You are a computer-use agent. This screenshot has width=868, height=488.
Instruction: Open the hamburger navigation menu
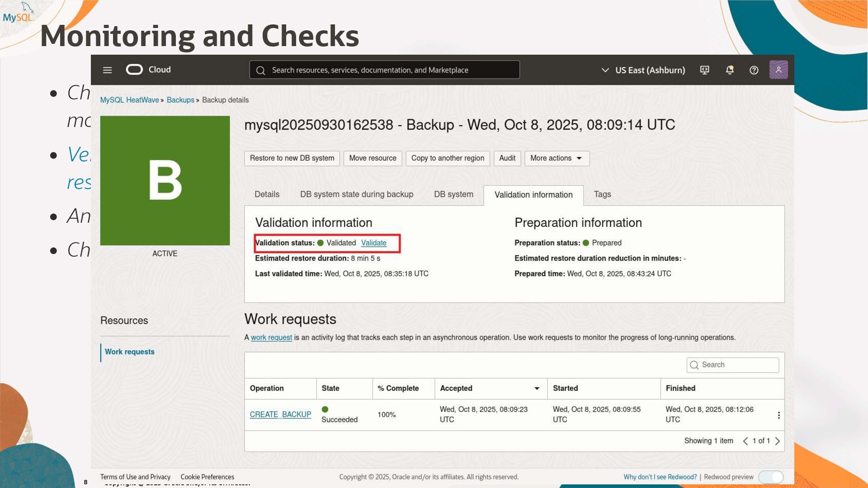(x=107, y=70)
